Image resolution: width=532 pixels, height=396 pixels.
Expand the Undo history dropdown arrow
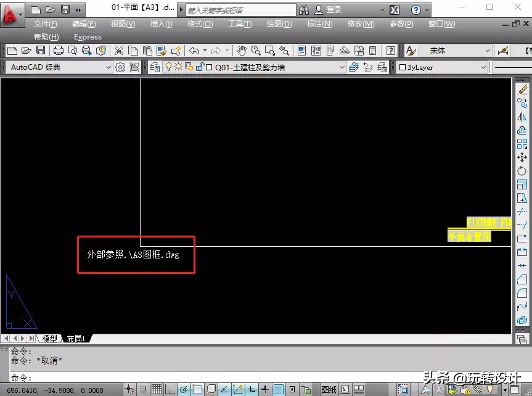(x=205, y=51)
